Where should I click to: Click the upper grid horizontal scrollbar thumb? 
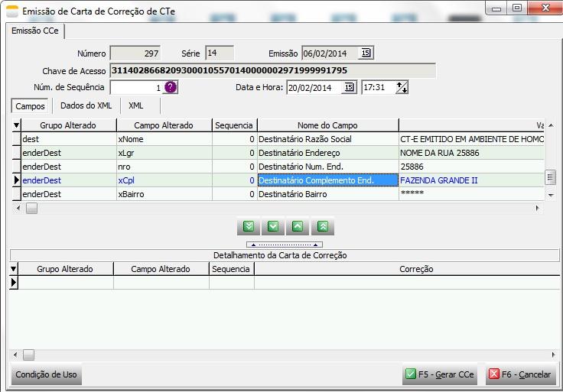click(x=31, y=209)
